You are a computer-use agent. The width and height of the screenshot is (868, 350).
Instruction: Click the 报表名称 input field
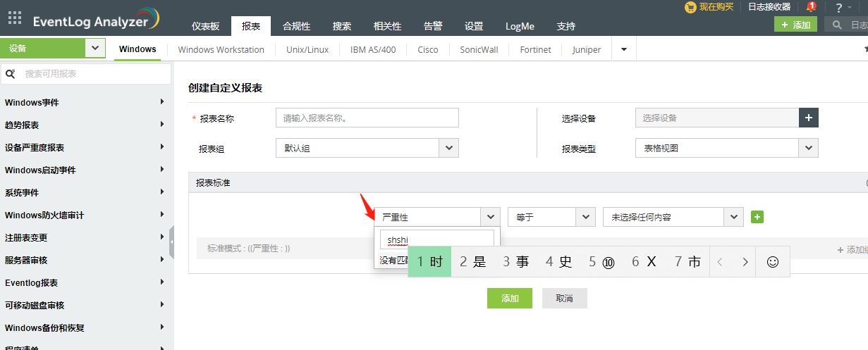click(x=367, y=118)
